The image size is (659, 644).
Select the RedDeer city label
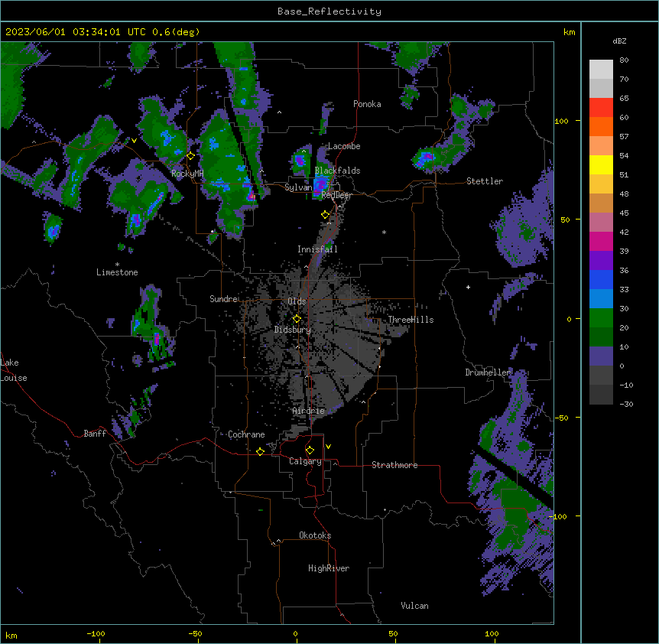[x=336, y=195]
